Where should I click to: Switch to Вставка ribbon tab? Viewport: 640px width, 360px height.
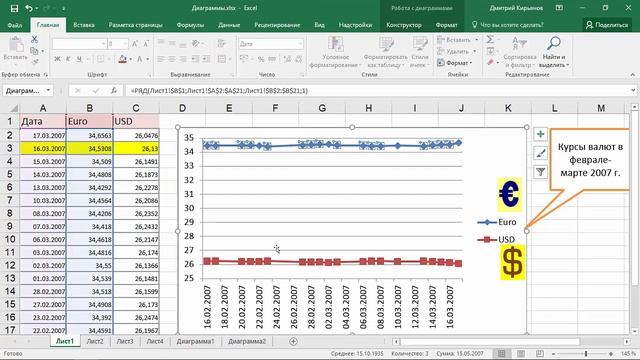click(x=84, y=25)
